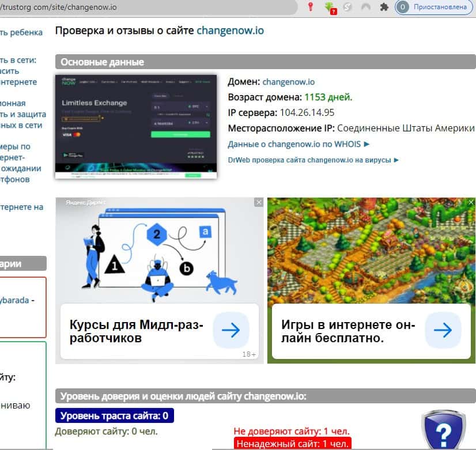Open changenow.io link in the page heading

tap(230, 31)
